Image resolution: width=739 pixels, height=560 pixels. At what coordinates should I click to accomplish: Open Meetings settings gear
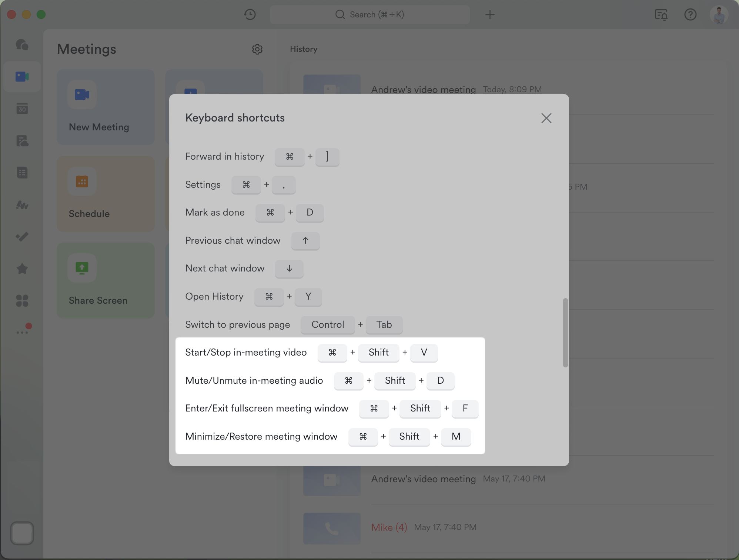[x=258, y=49]
